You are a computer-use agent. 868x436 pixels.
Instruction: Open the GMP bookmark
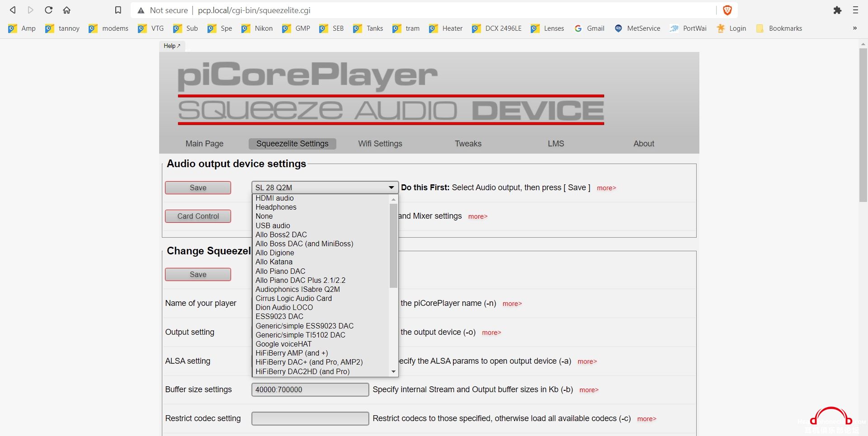pyautogui.click(x=296, y=28)
